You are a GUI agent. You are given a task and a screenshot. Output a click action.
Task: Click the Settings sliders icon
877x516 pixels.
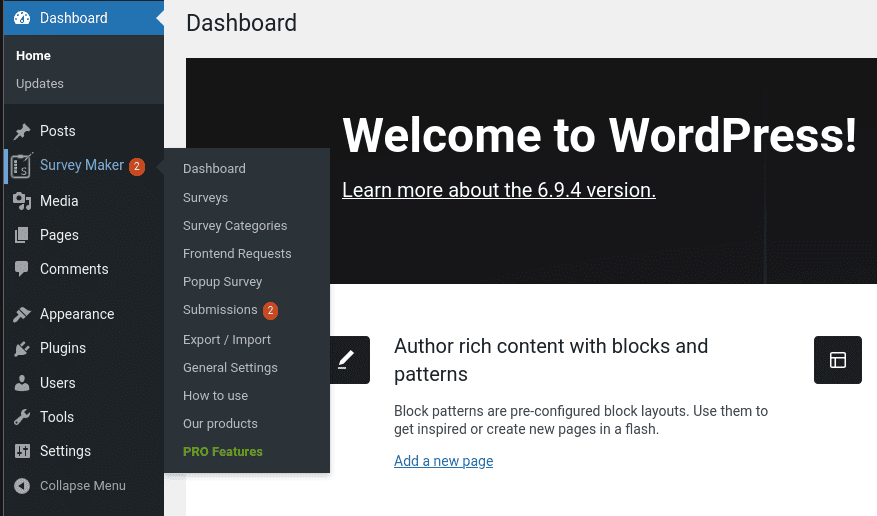(22, 451)
